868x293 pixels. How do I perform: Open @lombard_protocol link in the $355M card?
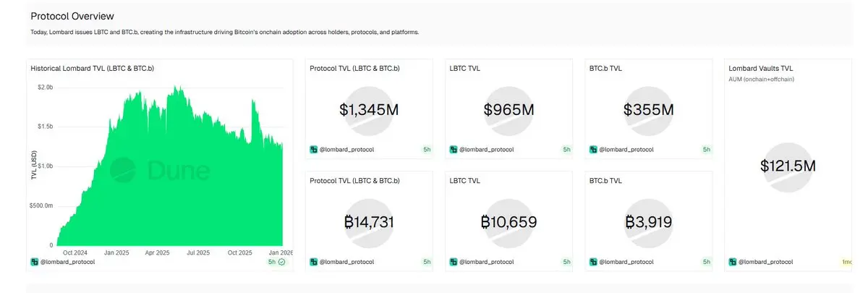tap(626, 150)
